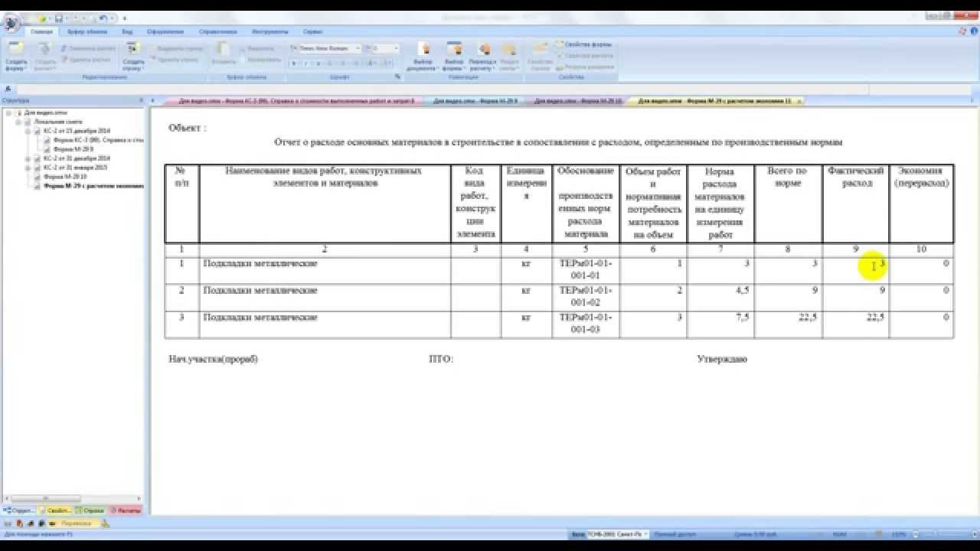The height and width of the screenshot is (551, 980).
Task: Click the round application menu button
Action: (11, 21)
